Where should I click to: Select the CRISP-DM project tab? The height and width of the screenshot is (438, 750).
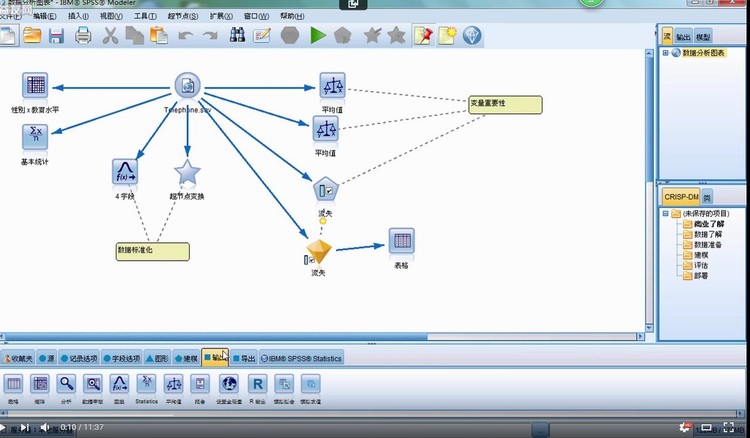coord(681,197)
